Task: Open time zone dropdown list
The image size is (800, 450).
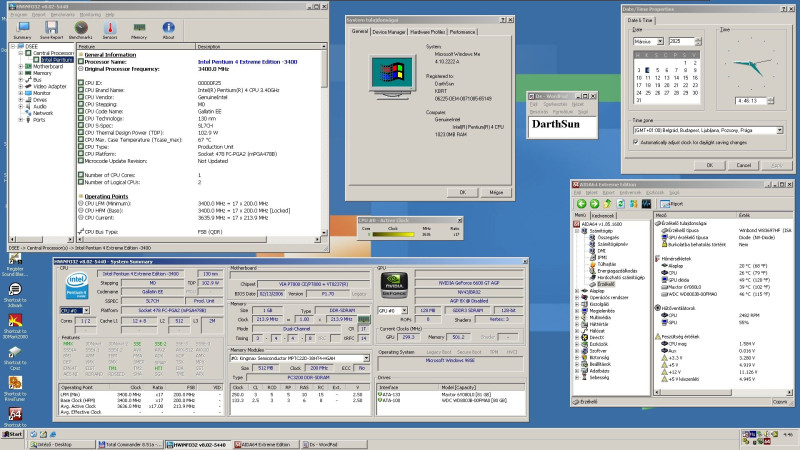Action: click(780, 130)
